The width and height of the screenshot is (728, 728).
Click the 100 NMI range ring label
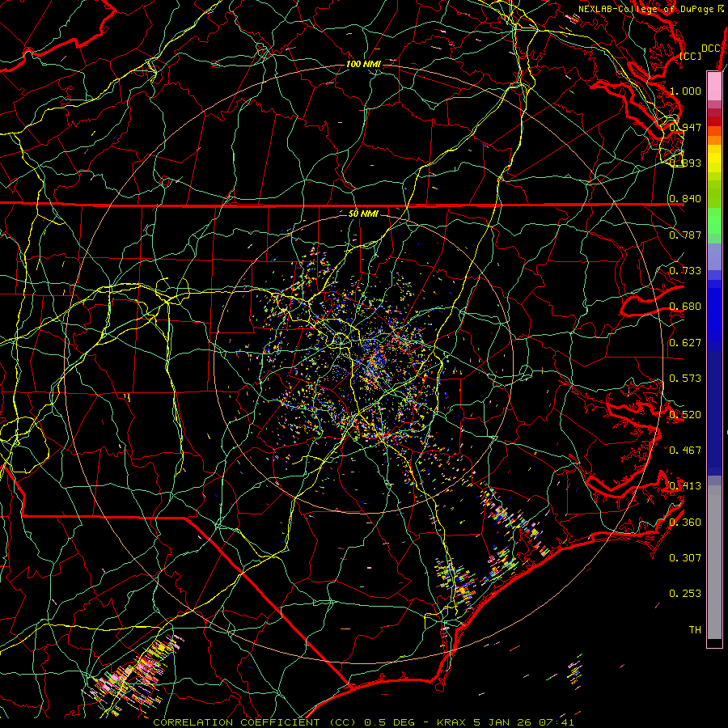point(363,64)
